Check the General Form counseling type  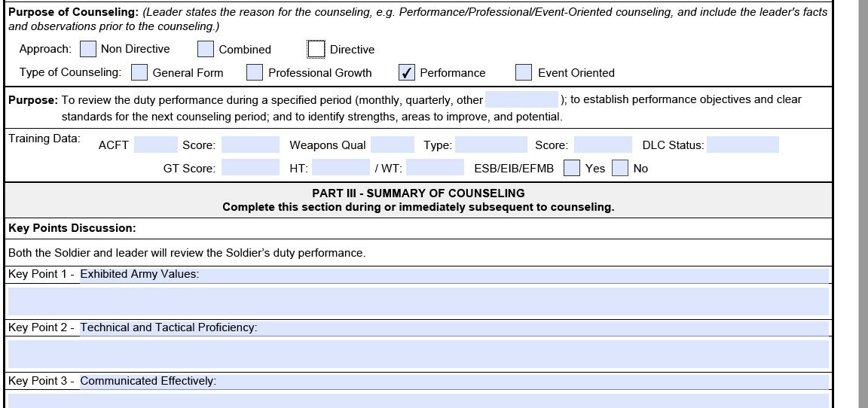click(139, 72)
